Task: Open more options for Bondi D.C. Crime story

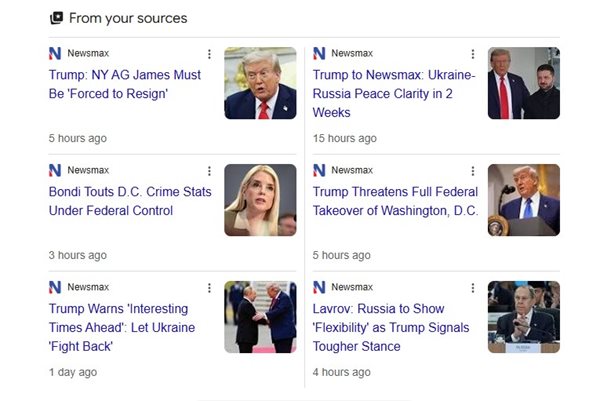Action: coord(209,171)
